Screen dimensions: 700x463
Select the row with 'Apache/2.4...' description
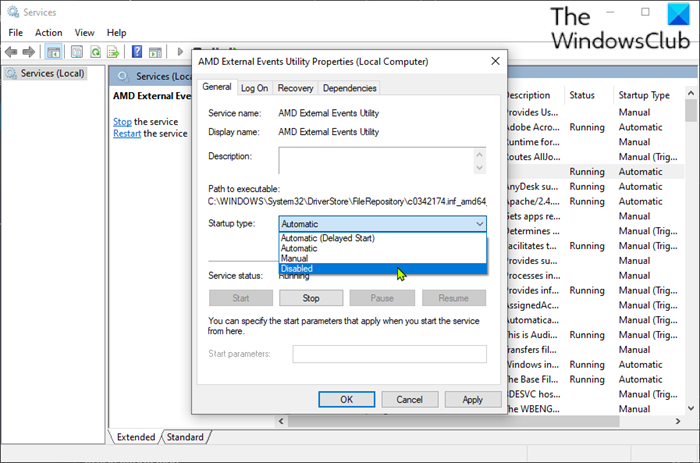[596, 201]
